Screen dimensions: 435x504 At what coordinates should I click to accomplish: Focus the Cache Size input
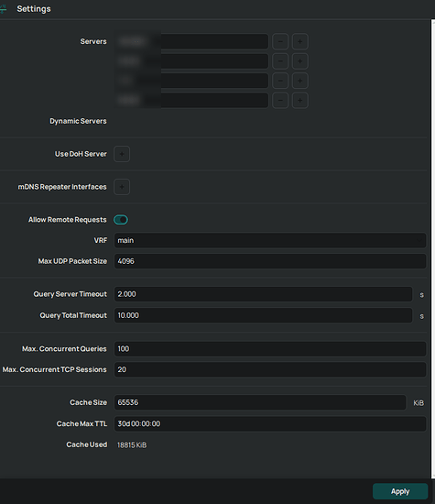tap(260, 402)
